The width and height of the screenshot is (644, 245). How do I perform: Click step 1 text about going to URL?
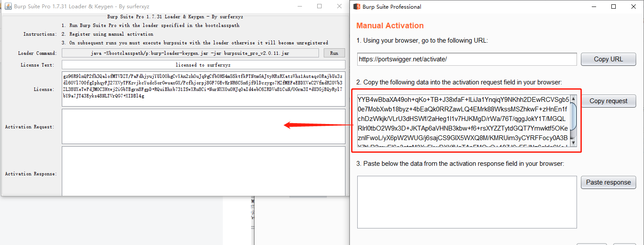[422, 40]
